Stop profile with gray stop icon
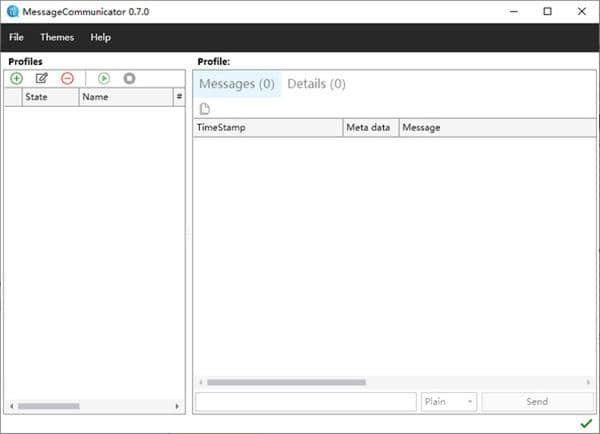 129,78
